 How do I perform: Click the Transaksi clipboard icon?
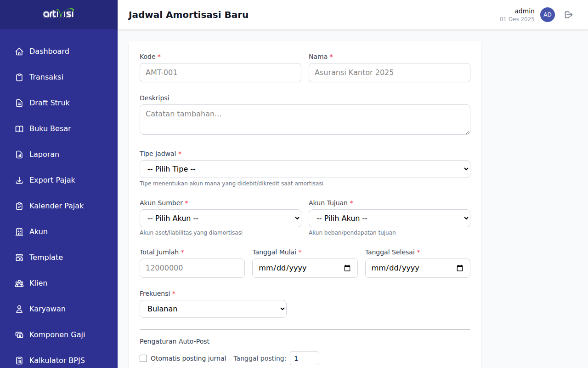(19, 77)
